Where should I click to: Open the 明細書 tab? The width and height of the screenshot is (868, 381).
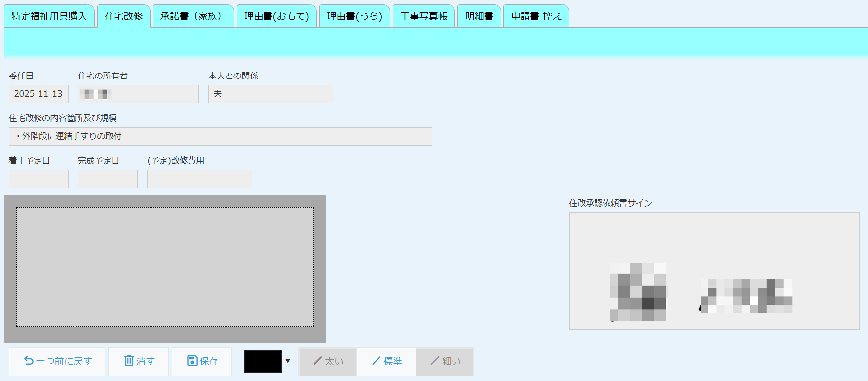(479, 16)
